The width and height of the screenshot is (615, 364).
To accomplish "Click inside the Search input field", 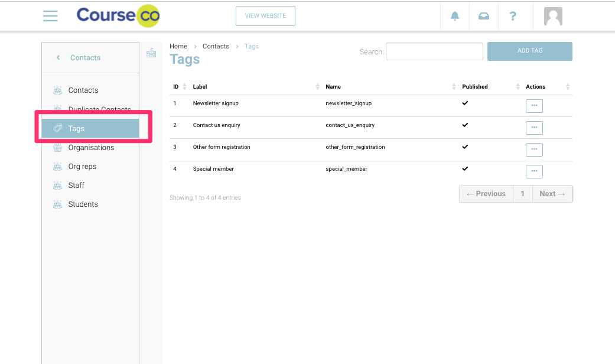I will click(434, 51).
